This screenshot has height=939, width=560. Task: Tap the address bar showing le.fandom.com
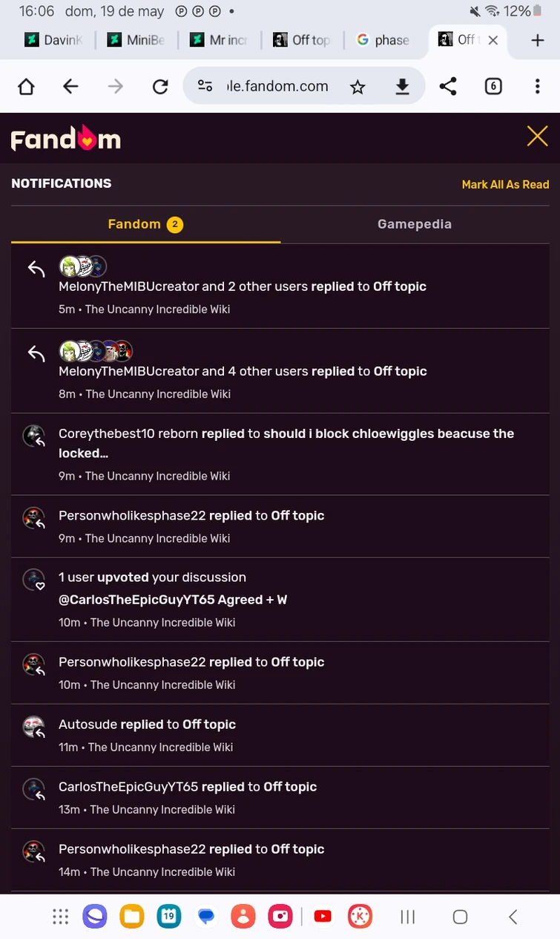274,86
